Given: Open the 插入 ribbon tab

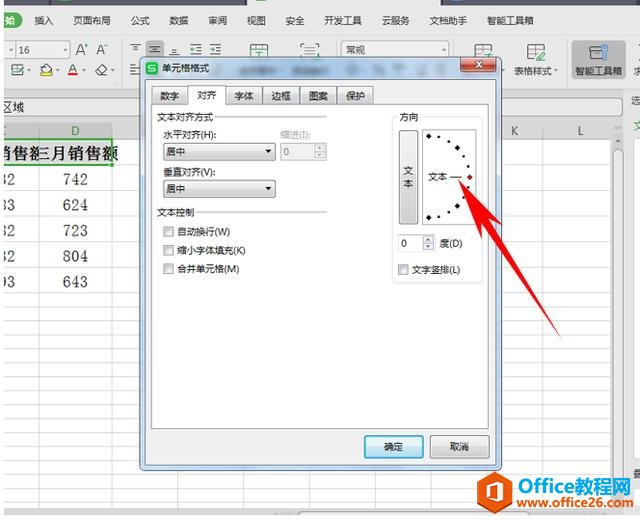Looking at the screenshot, I should pos(44,20).
